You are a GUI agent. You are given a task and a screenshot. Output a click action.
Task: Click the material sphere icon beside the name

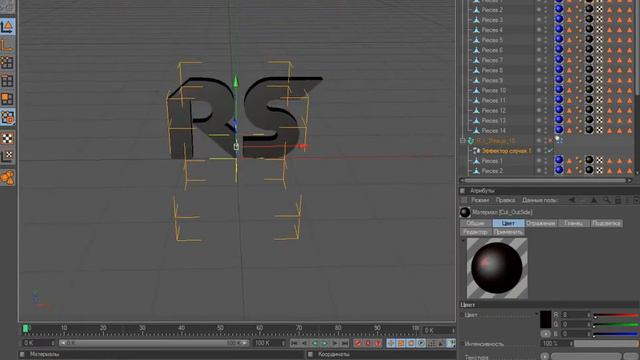(465, 212)
